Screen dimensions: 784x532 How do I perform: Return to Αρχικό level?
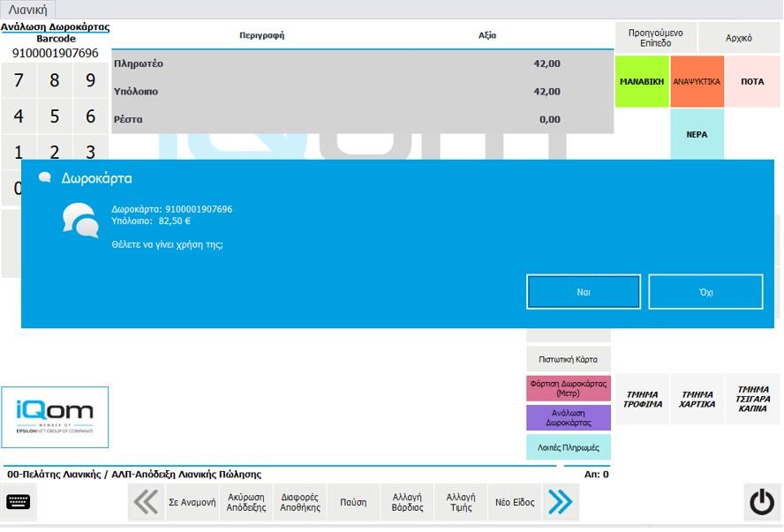[x=739, y=38]
